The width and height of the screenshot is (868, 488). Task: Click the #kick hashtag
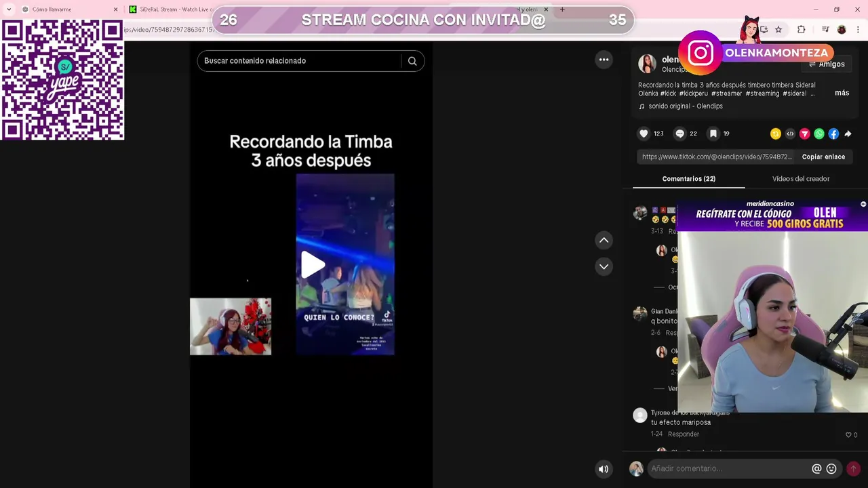668,94
